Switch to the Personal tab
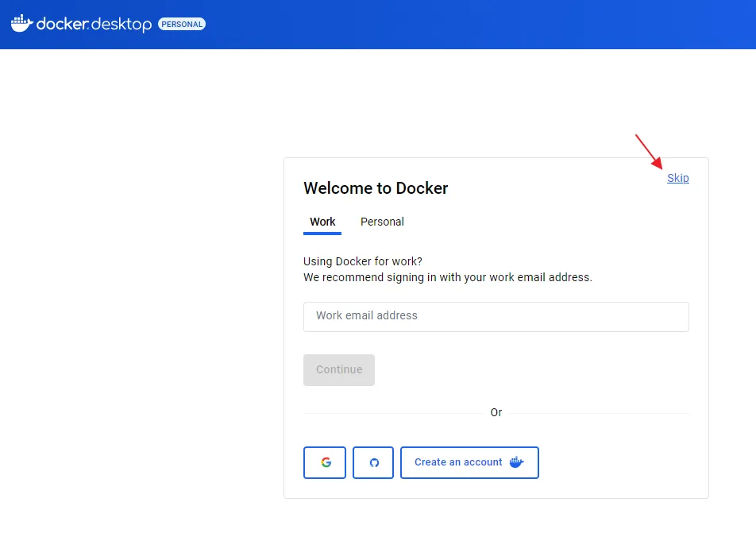 pyautogui.click(x=382, y=222)
